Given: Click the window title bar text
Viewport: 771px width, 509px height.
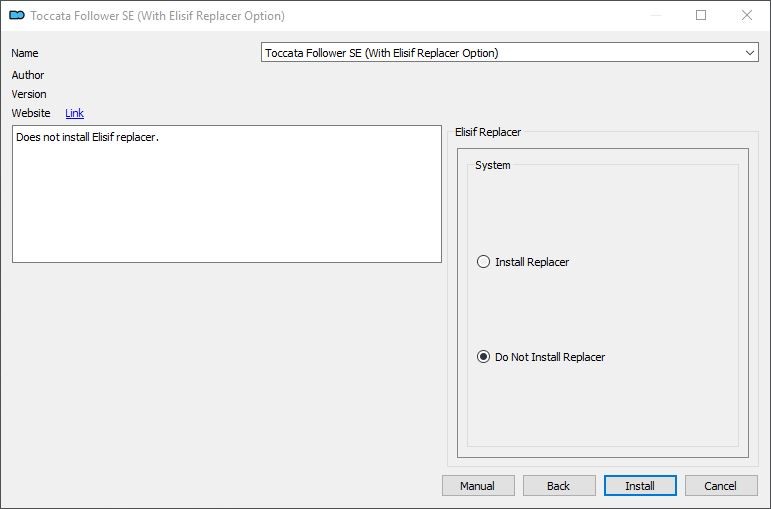Looking at the screenshot, I should point(157,16).
